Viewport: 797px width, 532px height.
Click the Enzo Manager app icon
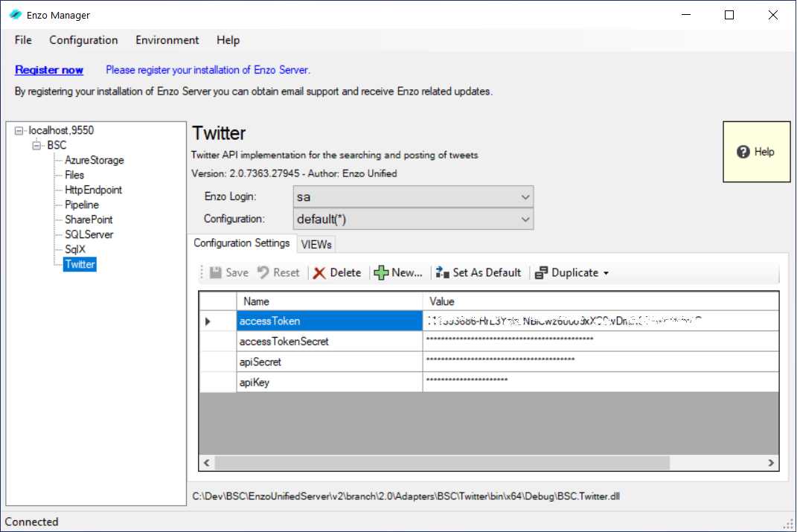click(15, 15)
